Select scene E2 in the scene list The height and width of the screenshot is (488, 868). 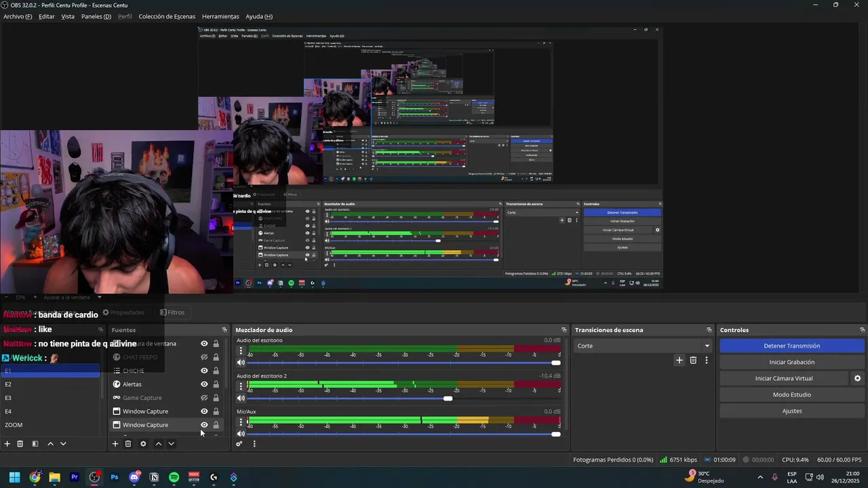pos(51,384)
